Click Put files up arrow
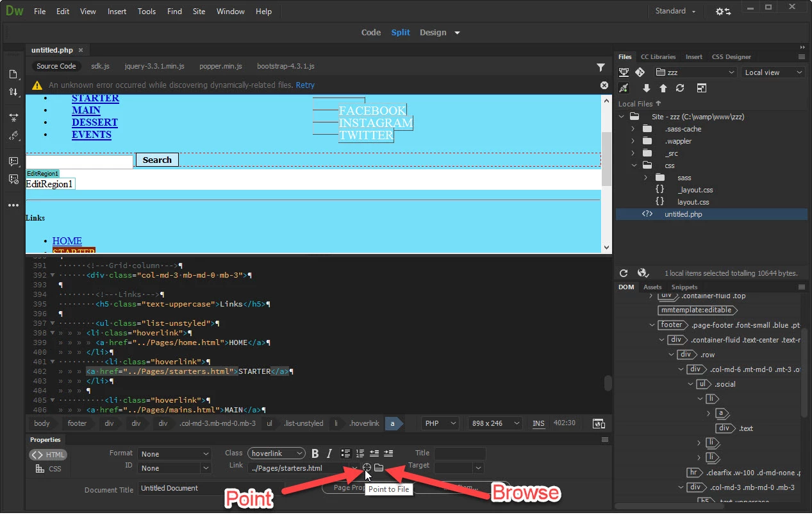The height and width of the screenshot is (515, 812). tap(663, 89)
